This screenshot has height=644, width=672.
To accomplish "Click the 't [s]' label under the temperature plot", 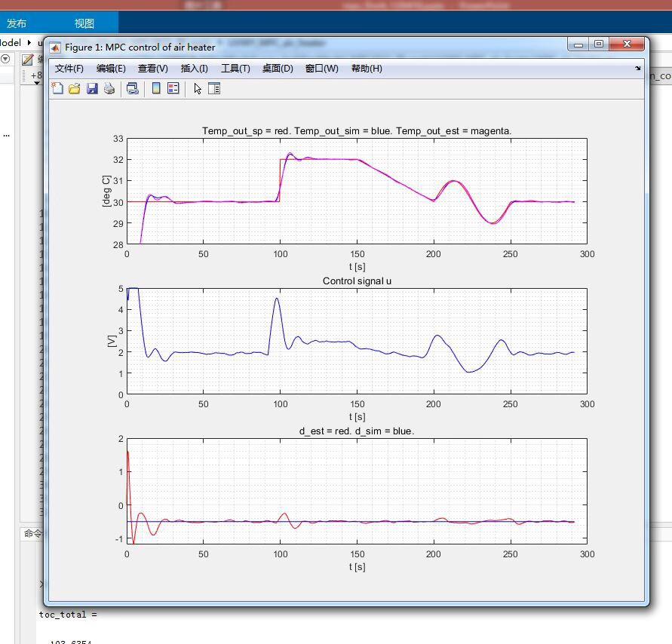I will point(357,266).
